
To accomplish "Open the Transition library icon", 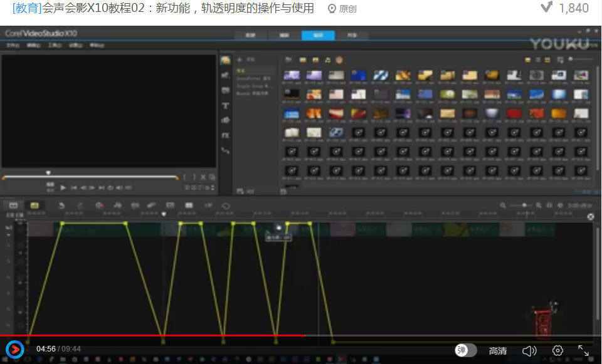I will point(225,90).
